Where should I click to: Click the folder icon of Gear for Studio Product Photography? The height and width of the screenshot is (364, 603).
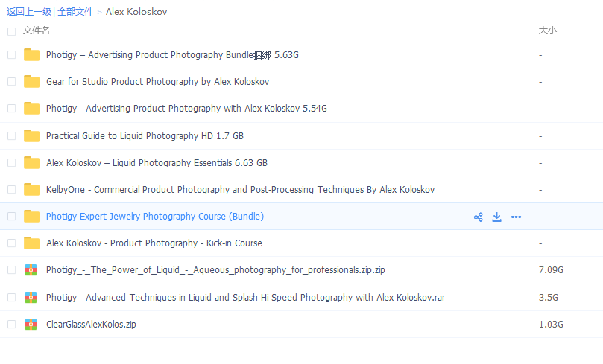(31, 82)
